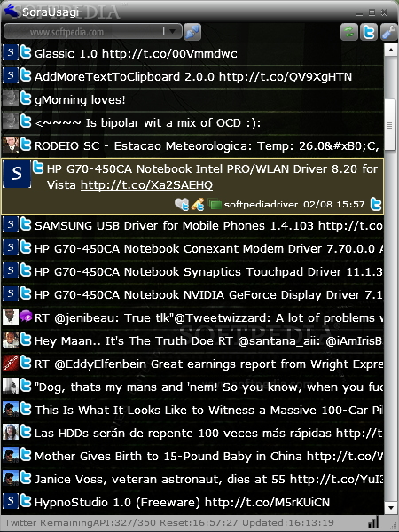Click the avatar of the Janice Voss tweet
This screenshot has height=532, width=399.
pyautogui.click(x=11, y=478)
